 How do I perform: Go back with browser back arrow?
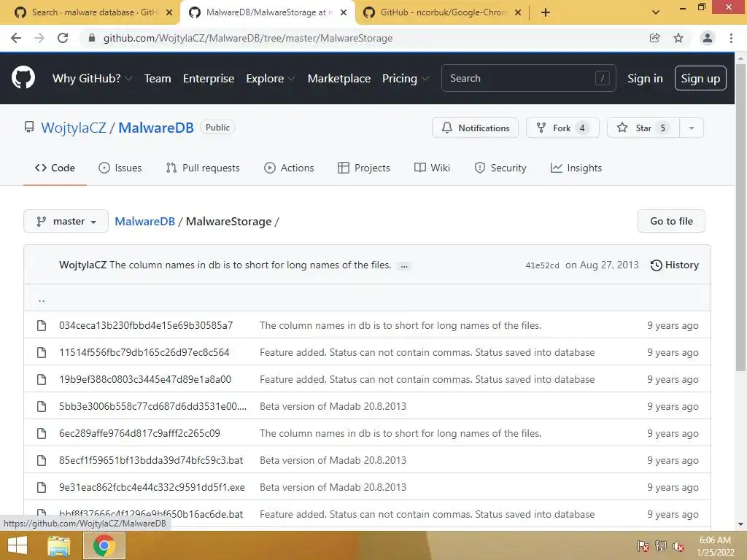point(16,38)
